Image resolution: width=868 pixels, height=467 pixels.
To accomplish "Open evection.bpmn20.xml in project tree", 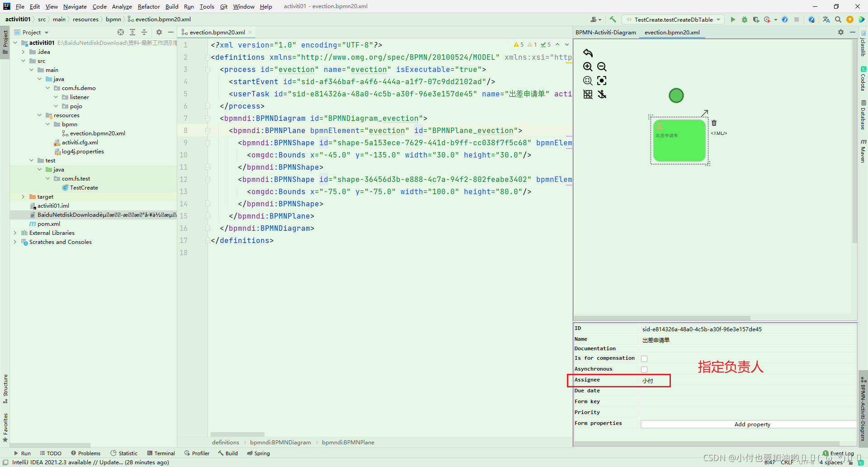I will tap(94, 133).
